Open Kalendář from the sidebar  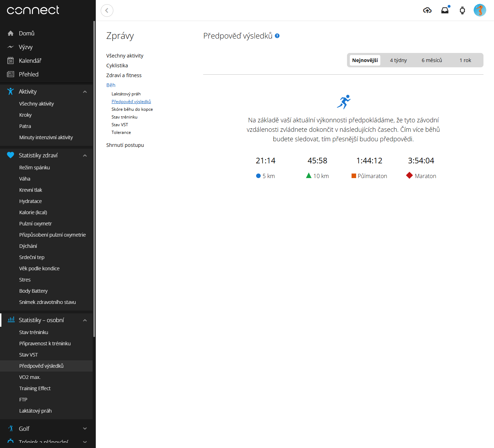pyautogui.click(x=30, y=61)
